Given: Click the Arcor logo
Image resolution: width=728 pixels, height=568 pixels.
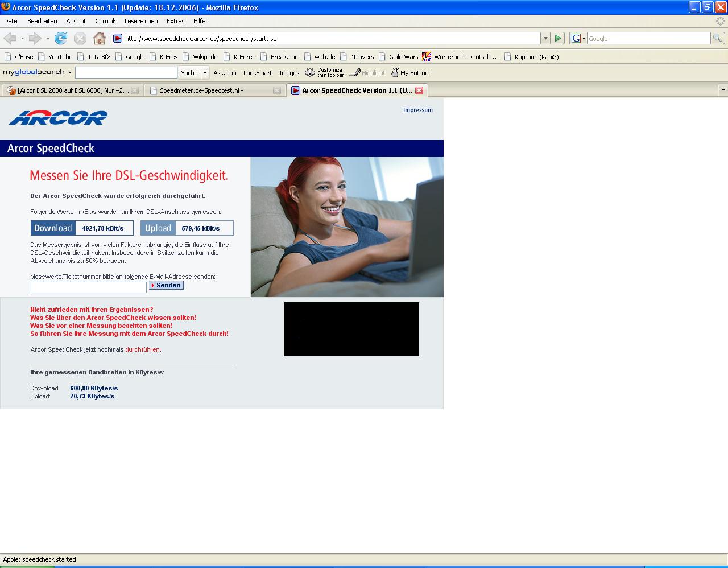Looking at the screenshot, I should click(58, 118).
